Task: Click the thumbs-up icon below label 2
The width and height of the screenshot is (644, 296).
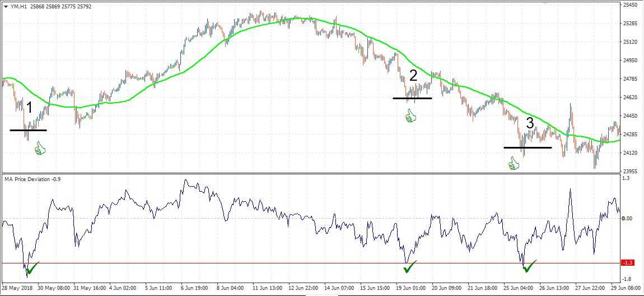Action: [411, 116]
